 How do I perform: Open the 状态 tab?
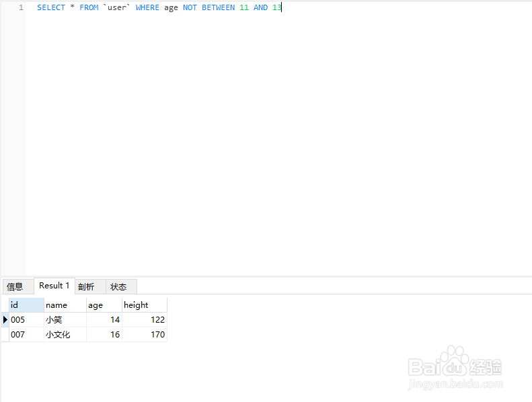121,286
